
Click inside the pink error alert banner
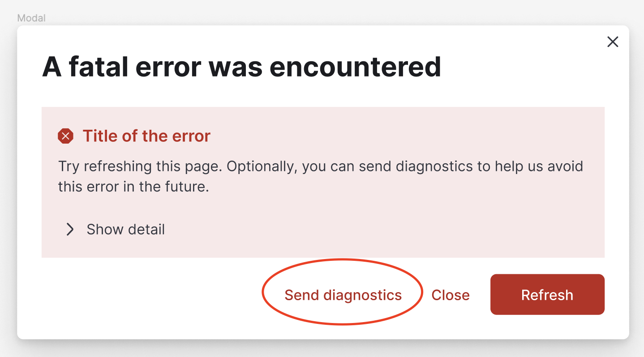click(323, 181)
